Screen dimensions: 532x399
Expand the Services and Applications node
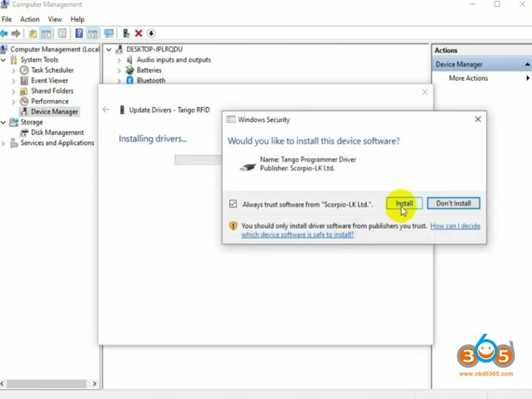point(4,143)
